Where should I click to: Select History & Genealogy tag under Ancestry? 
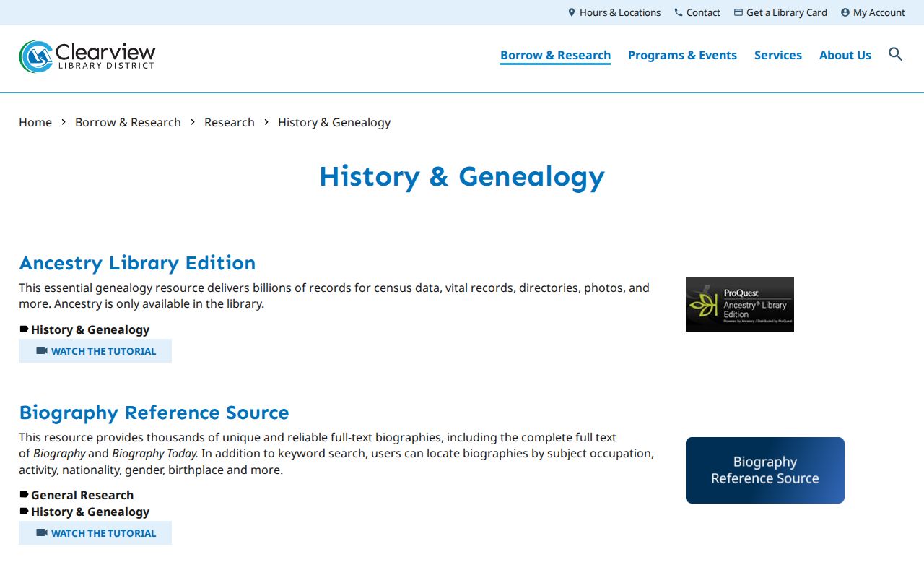pyautogui.click(x=90, y=329)
